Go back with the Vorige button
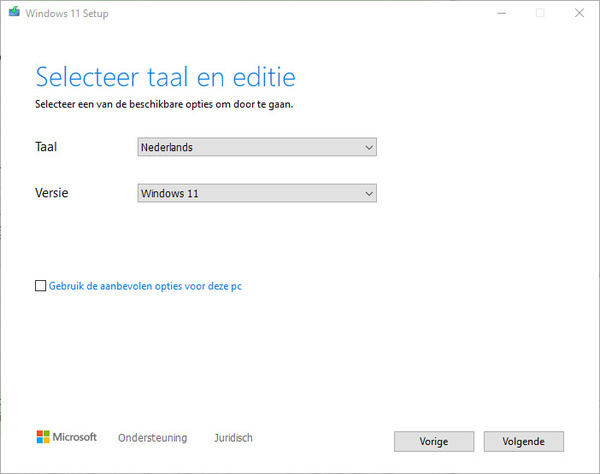 coord(434,441)
